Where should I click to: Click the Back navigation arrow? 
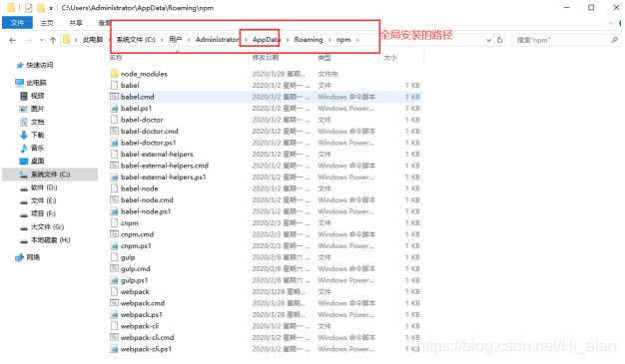[12, 40]
